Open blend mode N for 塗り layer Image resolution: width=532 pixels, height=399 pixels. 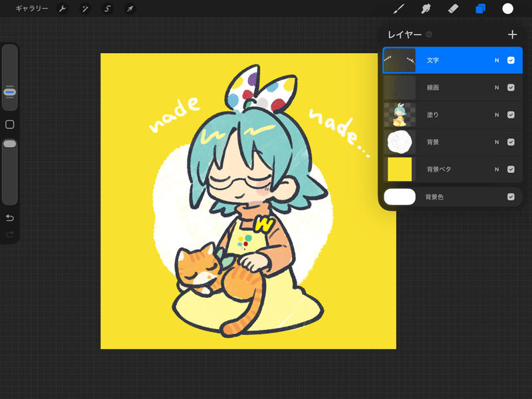497,115
